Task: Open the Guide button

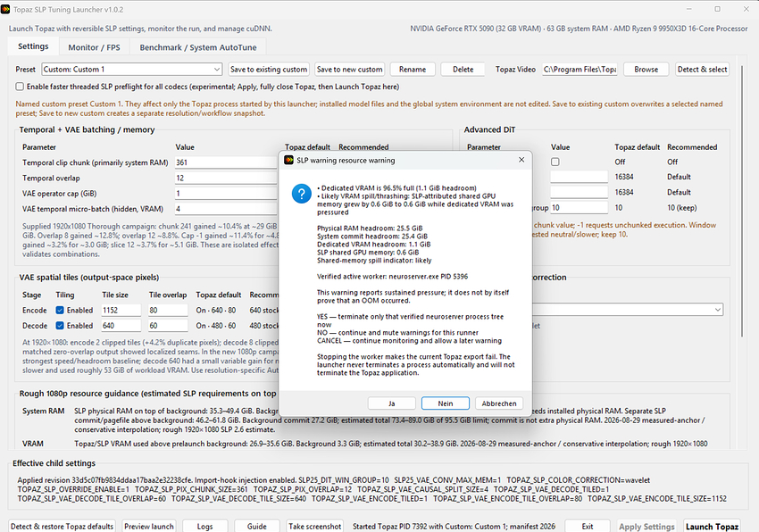Action: (257, 526)
